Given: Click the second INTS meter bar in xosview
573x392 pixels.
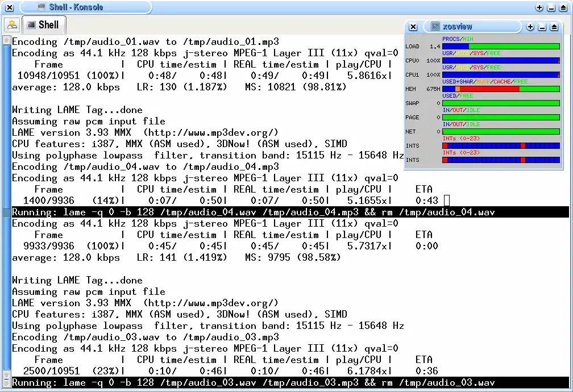Looking at the screenshot, I should coord(501,160).
